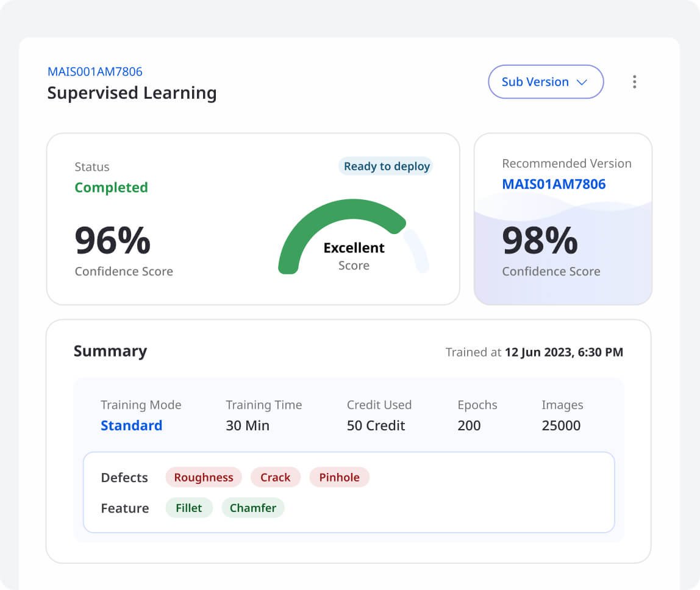Select the Roughness defect tag
Screen dimensions: 700x590
click(x=204, y=477)
